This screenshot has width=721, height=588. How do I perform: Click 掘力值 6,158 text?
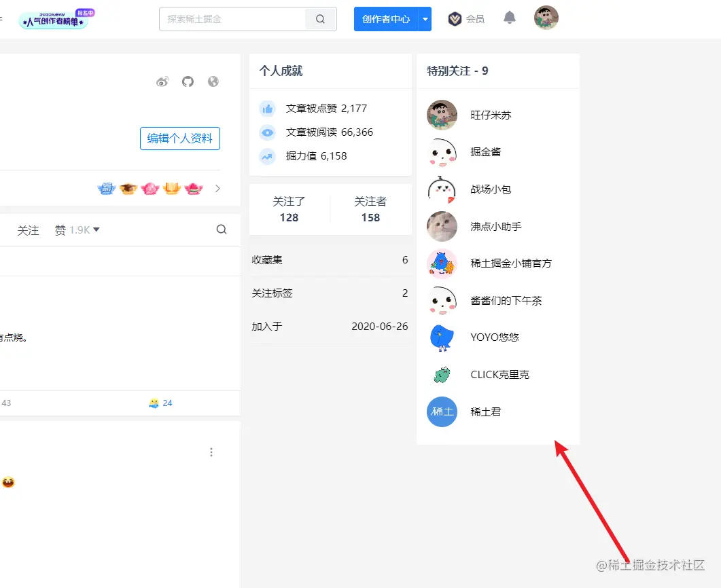pos(317,157)
